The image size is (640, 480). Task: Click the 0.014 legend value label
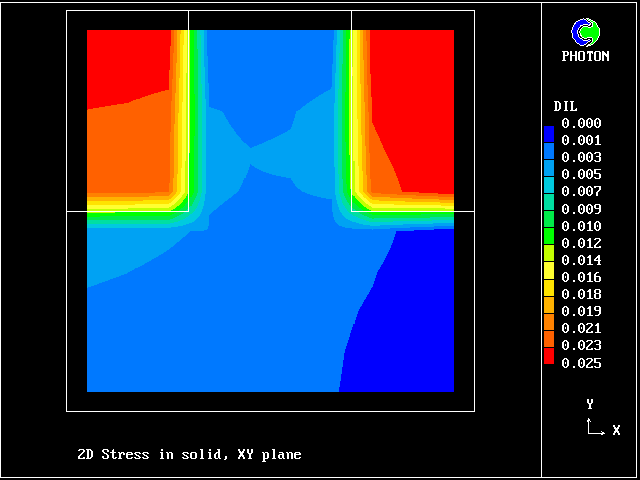pyautogui.click(x=581, y=260)
